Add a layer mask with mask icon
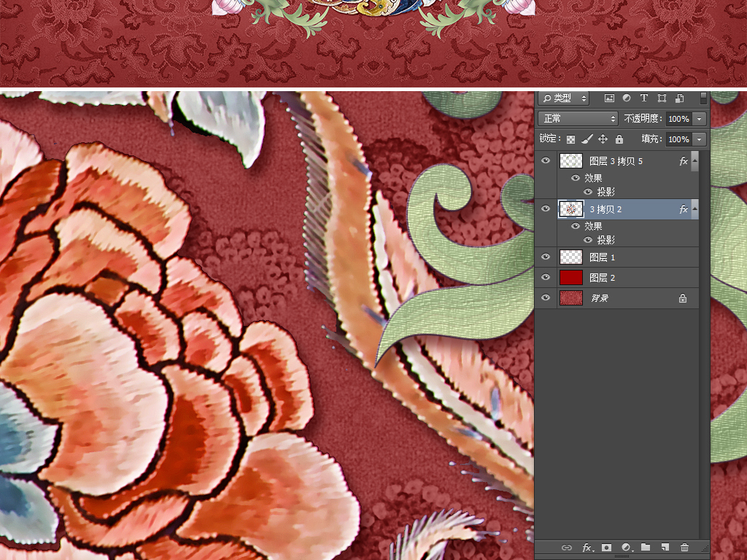Viewport: 747px width, 560px height. click(x=606, y=548)
